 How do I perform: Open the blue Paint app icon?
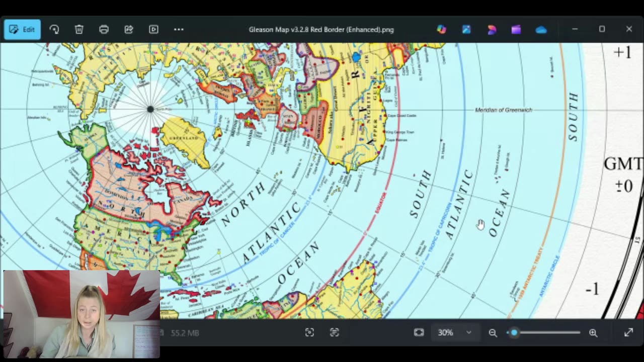pos(466,29)
